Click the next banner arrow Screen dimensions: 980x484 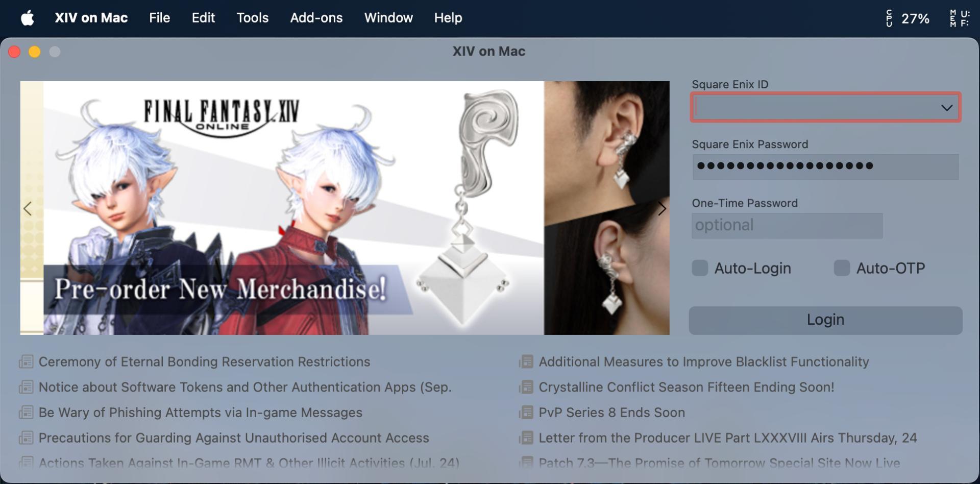662,208
